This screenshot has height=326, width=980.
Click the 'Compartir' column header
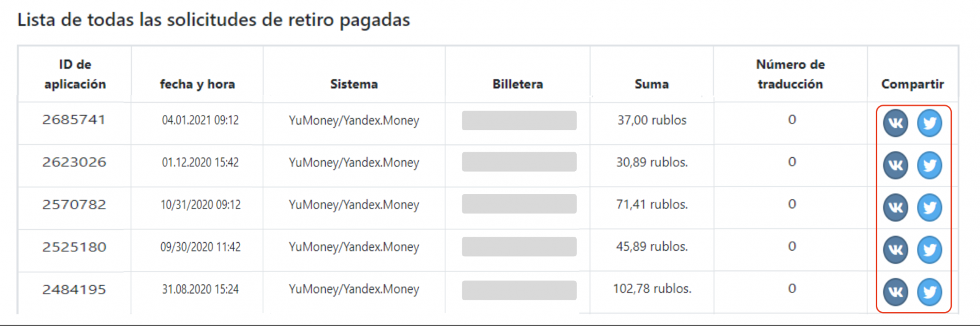coord(912,84)
